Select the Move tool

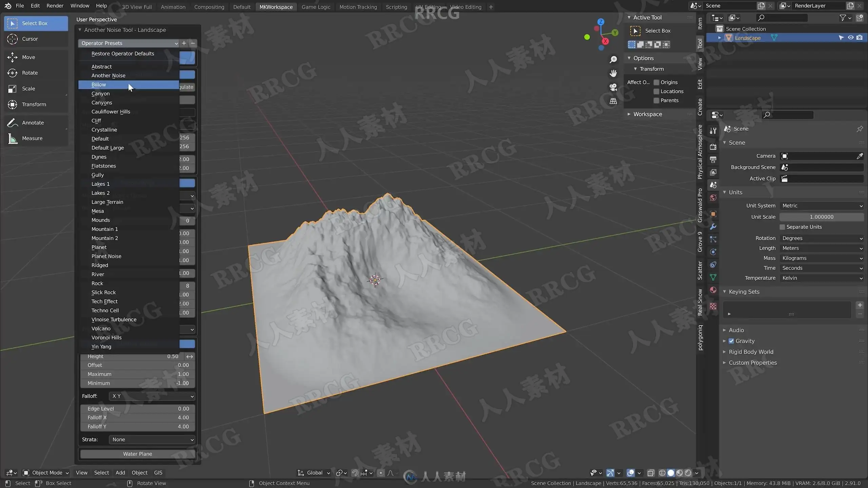[36, 57]
